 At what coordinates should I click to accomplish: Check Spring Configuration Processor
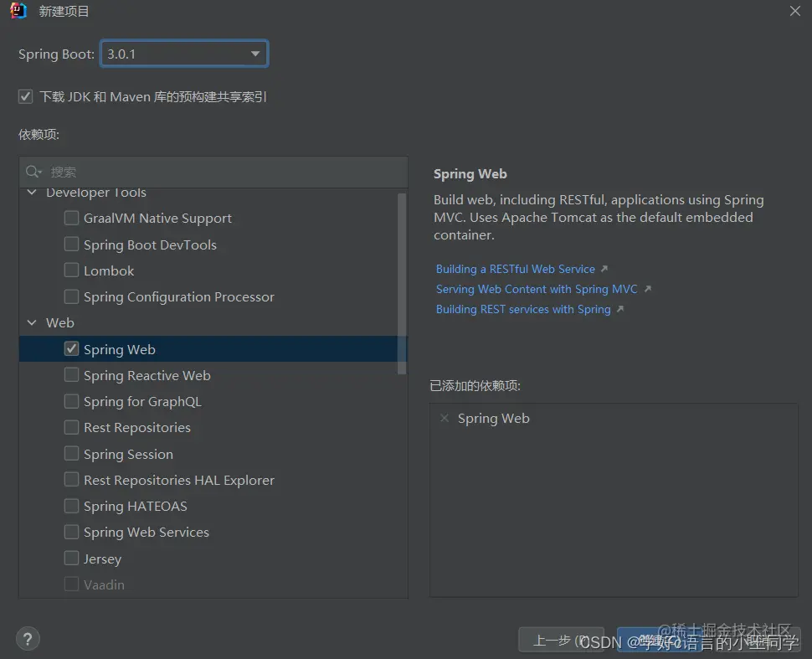pos(71,296)
